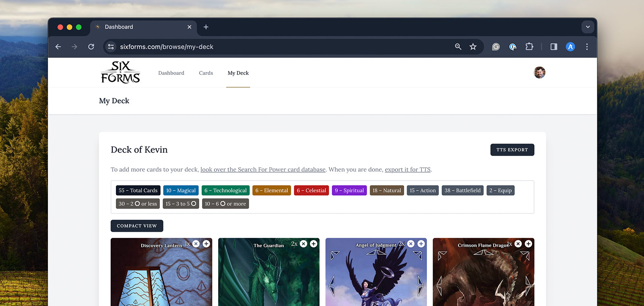The width and height of the screenshot is (644, 306).
Task: Go forward in browser history
Action: pos(74,47)
